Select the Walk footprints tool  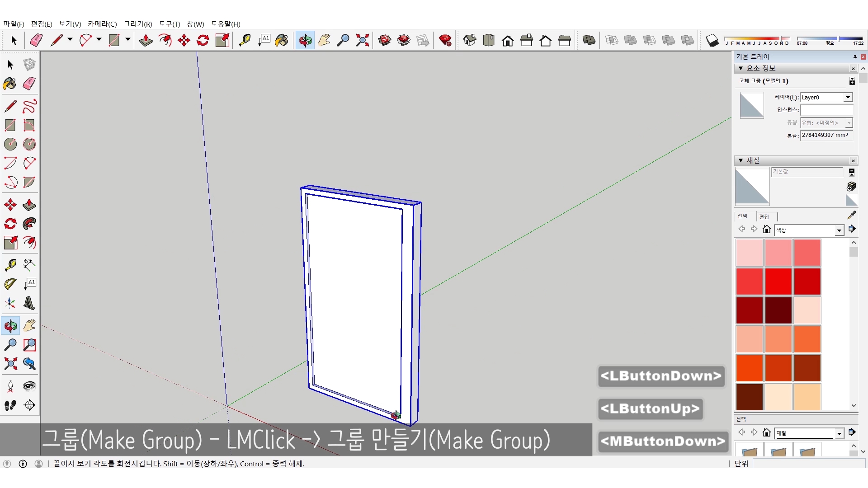coord(10,405)
